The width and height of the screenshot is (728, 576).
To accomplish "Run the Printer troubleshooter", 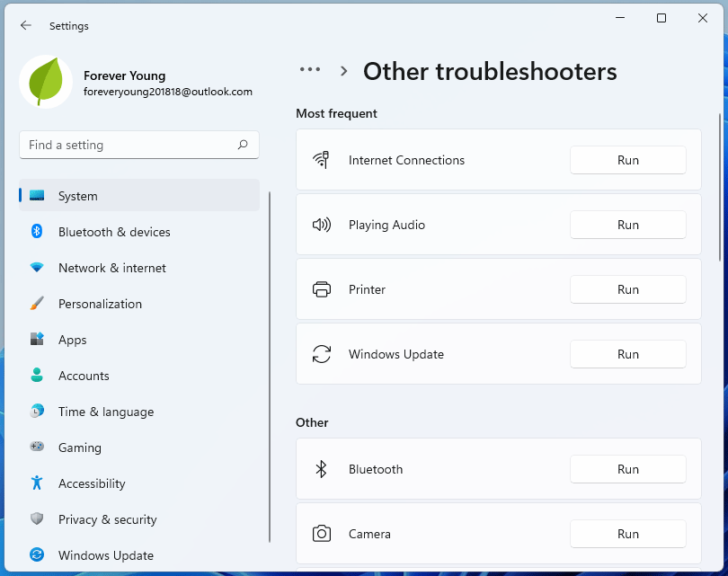I will (627, 289).
